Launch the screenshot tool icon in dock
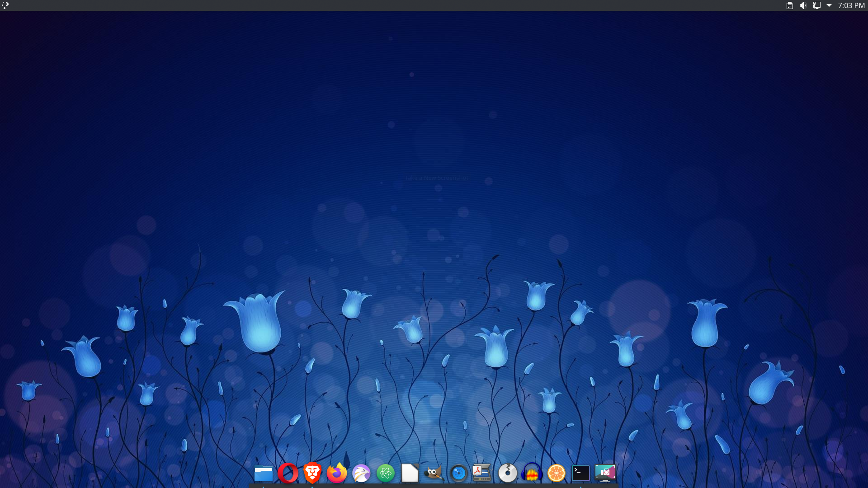 pyautogui.click(x=605, y=473)
